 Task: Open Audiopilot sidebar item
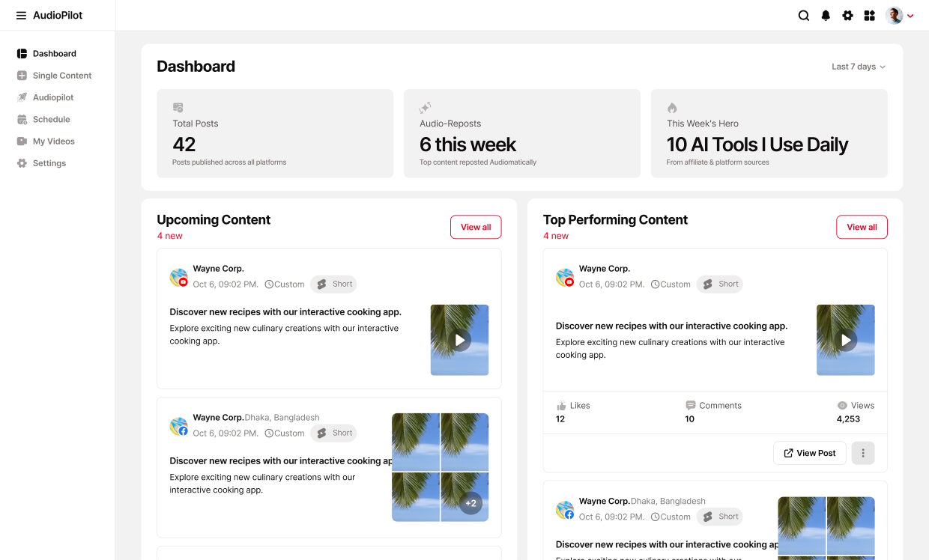pyautogui.click(x=52, y=97)
